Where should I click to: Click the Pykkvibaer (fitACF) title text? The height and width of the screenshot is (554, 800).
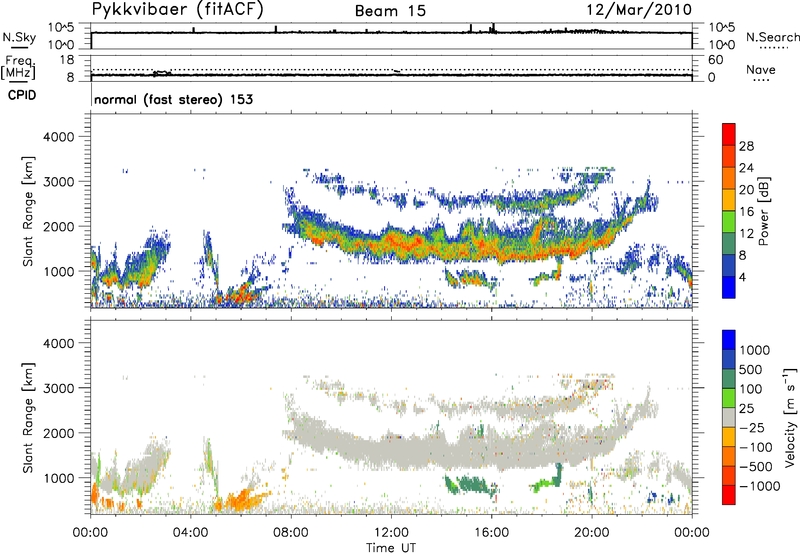pyautogui.click(x=177, y=10)
